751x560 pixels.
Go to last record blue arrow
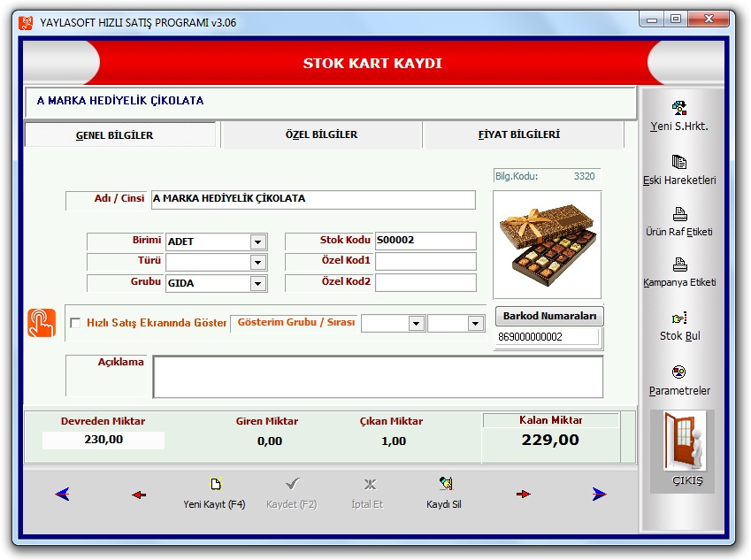pyautogui.click(x=599, y=494)
